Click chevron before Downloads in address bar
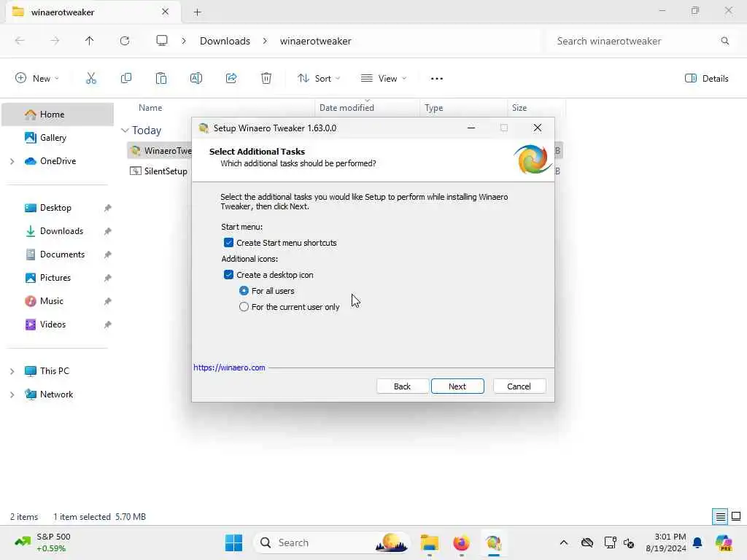The image size is (747, 560). coord(184,41)
